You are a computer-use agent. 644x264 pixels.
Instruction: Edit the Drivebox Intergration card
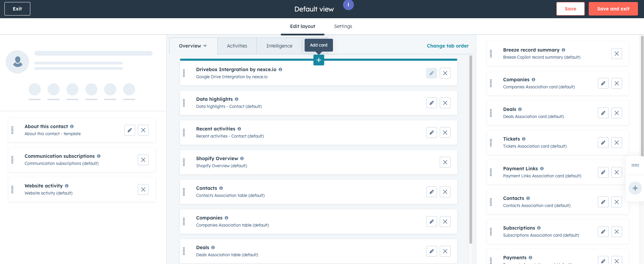pos(431,73)
